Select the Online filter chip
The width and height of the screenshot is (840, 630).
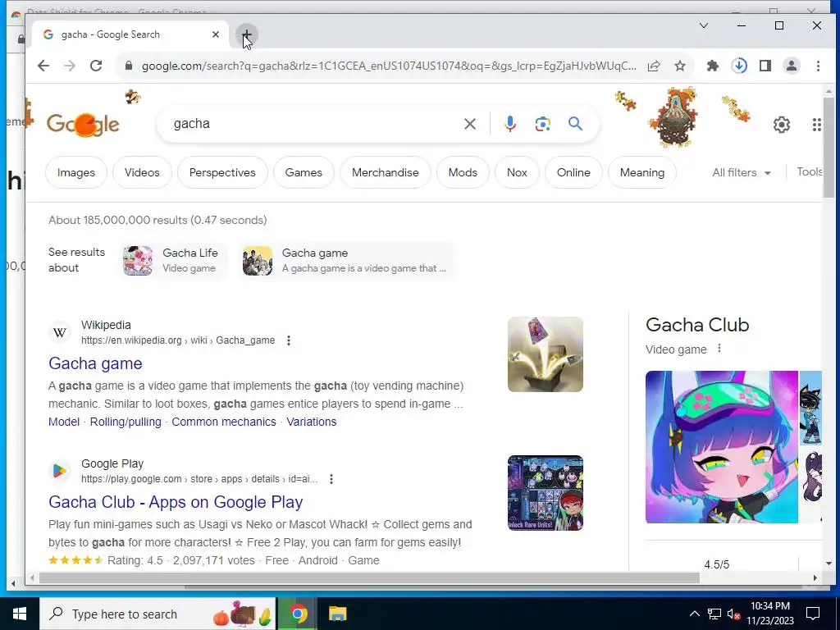pos(573,172)
